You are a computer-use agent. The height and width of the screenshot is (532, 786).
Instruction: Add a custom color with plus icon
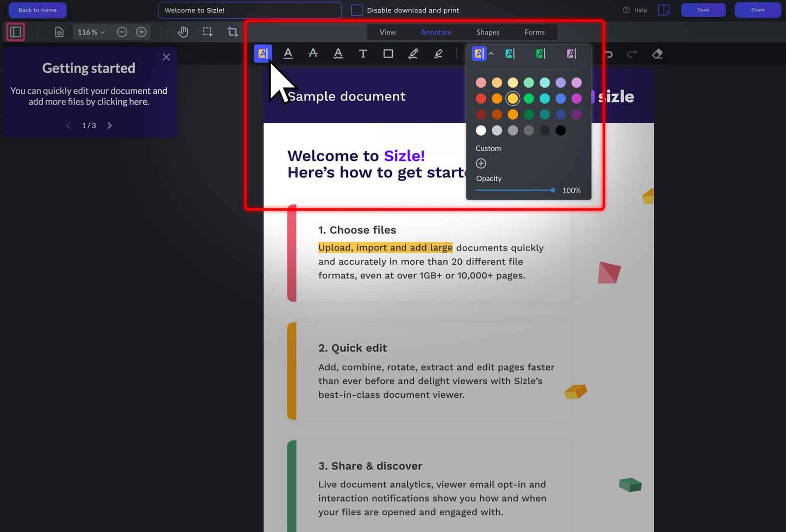pos(481,164)
